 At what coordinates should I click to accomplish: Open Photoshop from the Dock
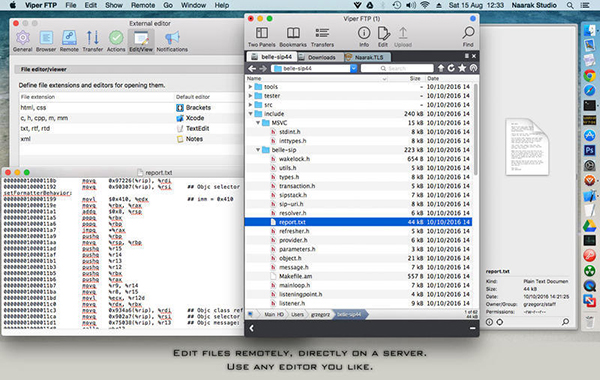pyautogui.click(x=589, y=150)
